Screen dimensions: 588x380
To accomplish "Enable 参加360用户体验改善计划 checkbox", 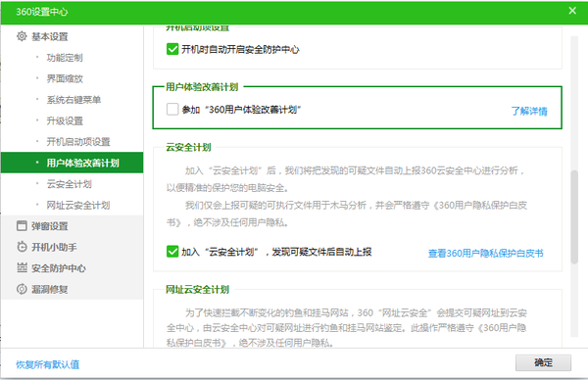I will (x=172, y=109).
